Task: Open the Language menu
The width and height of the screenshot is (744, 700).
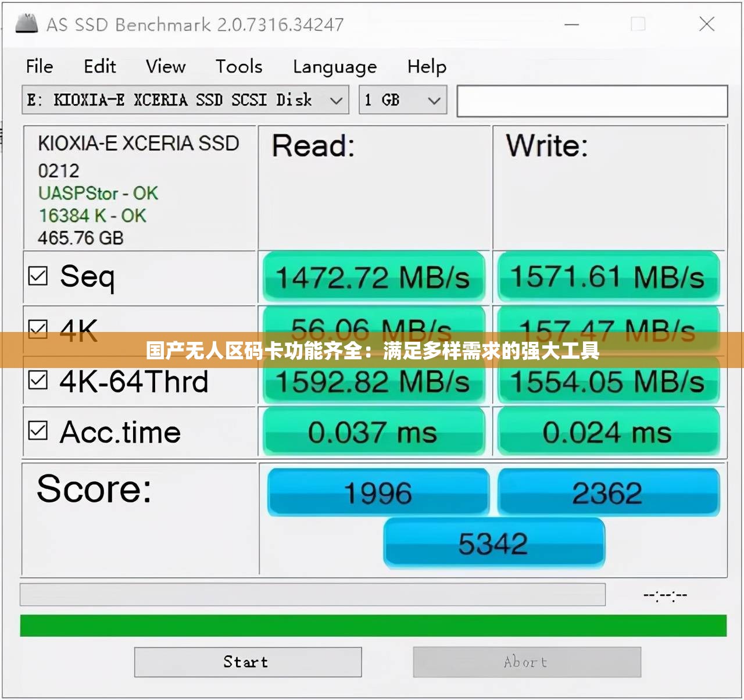Action: click(x=335, y=67)
